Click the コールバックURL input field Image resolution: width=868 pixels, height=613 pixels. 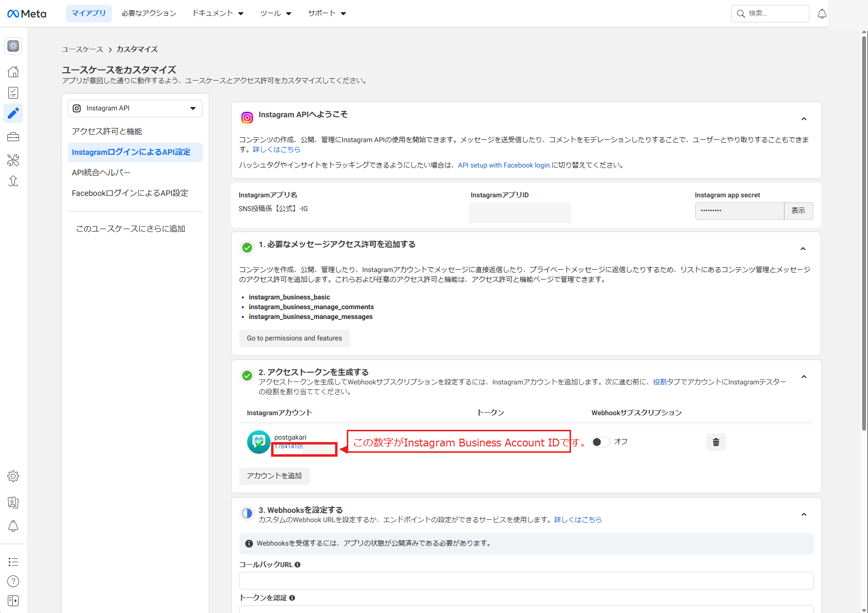point(527,581)
